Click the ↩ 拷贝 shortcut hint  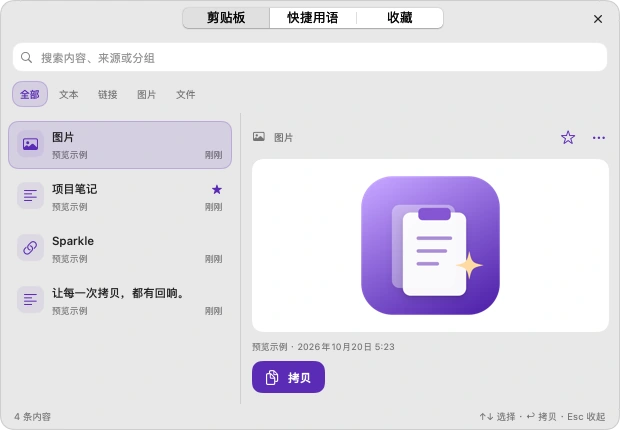tap(541, 417)
